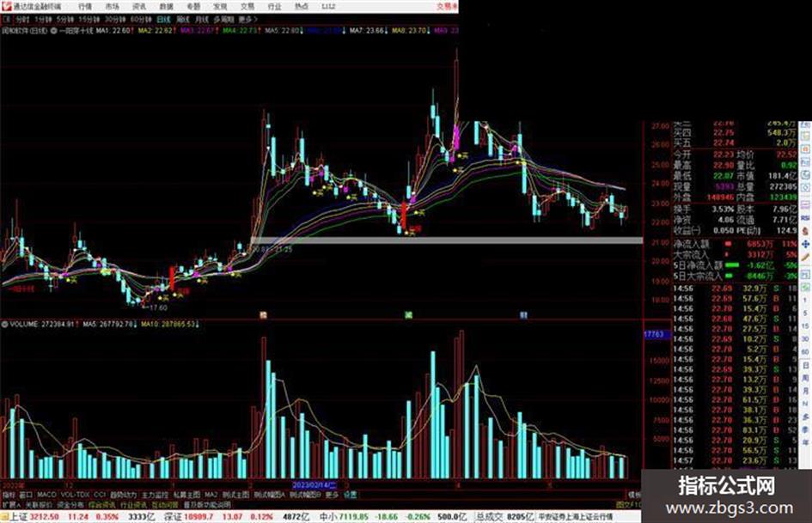This screenshot has height=523, width=812.
Task: Open 关联报价 at the bottom
Action: pyautogui.click(x=39, y=504)
